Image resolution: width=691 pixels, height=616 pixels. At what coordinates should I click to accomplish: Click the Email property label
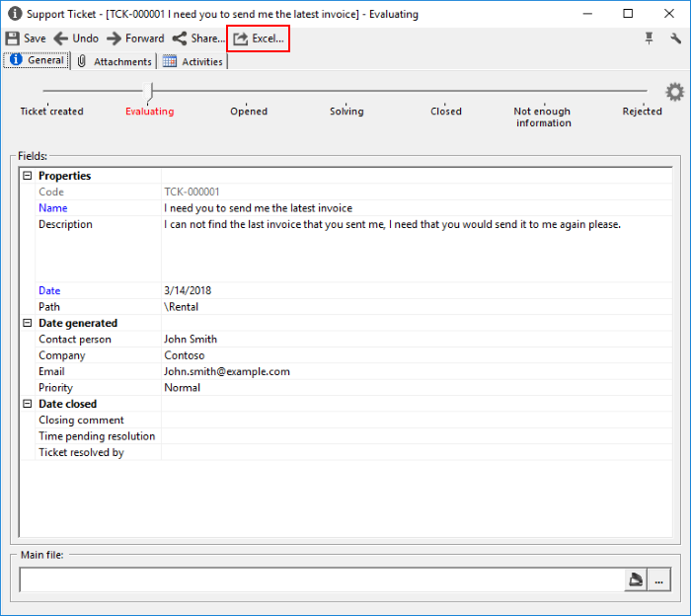(x=51, y=371)
